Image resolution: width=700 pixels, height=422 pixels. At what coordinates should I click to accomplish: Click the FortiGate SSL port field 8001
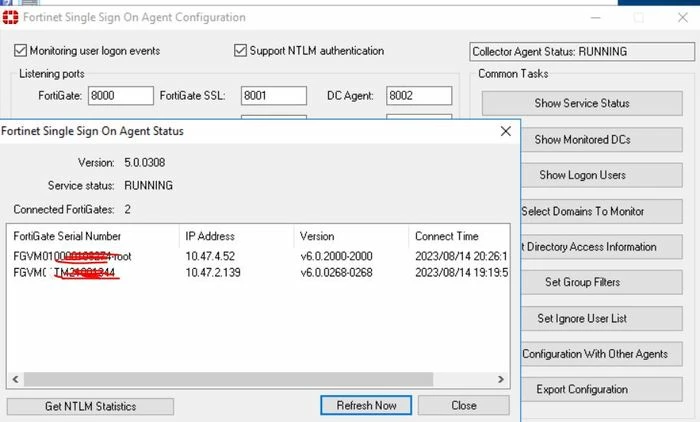[x=274, y=96]
